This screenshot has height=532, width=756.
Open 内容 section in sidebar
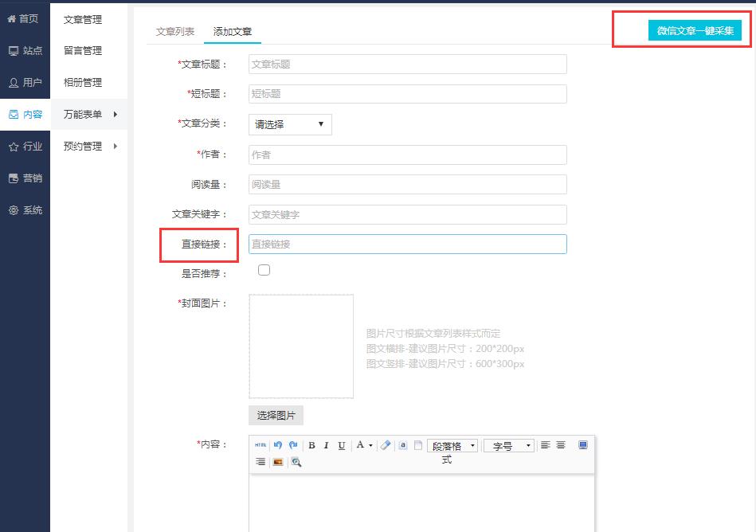[25, 114]
